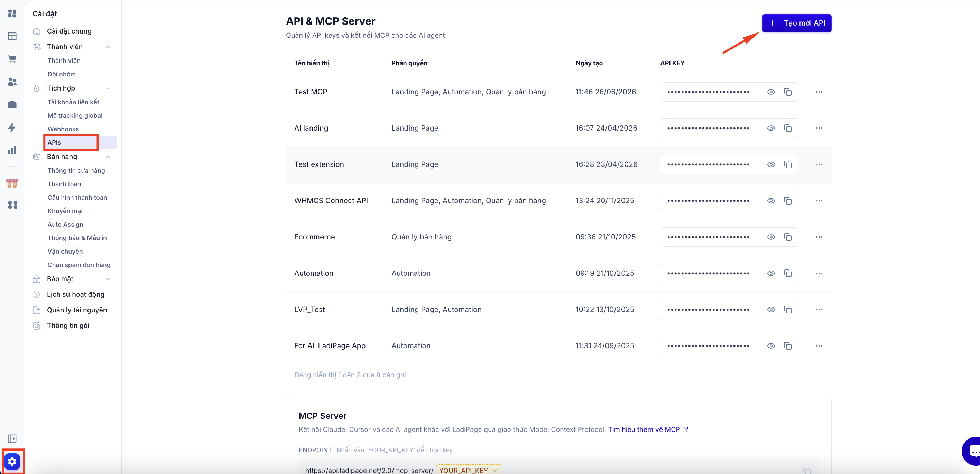980x474 pixels.
Task: Open the page layout icon in left rail
Action: (x=12, y=37)
